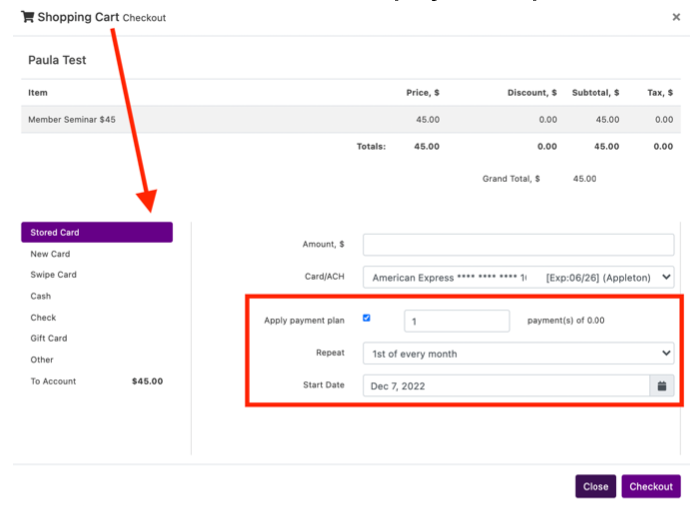Select the Other payment option
699x506 pixels.
(x=42, y=359)
